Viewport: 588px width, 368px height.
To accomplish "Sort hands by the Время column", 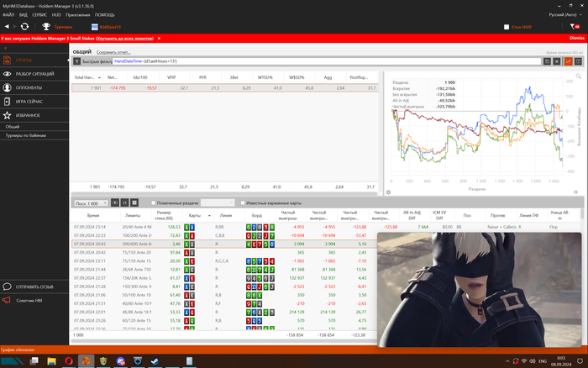I will click(93, 216).
